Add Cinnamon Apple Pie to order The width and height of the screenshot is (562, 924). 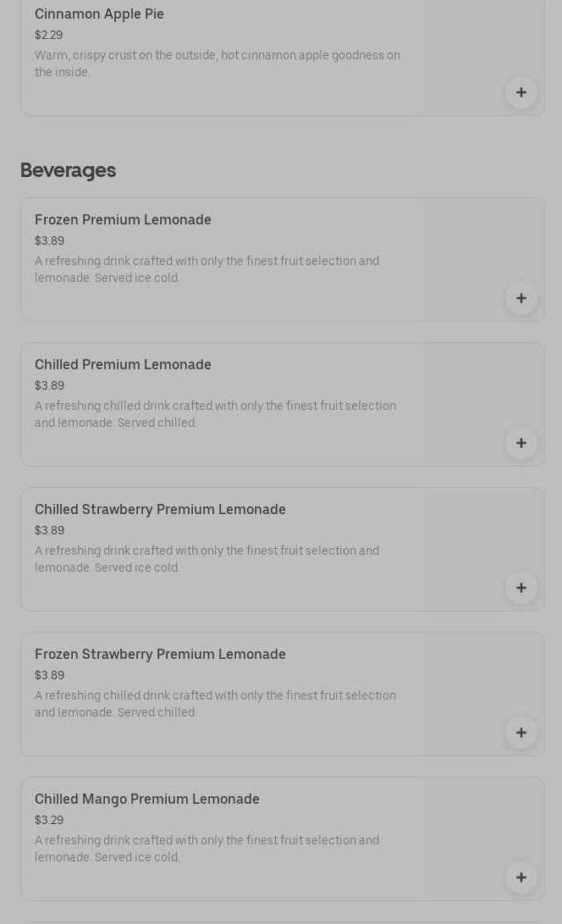pos(521,92)
